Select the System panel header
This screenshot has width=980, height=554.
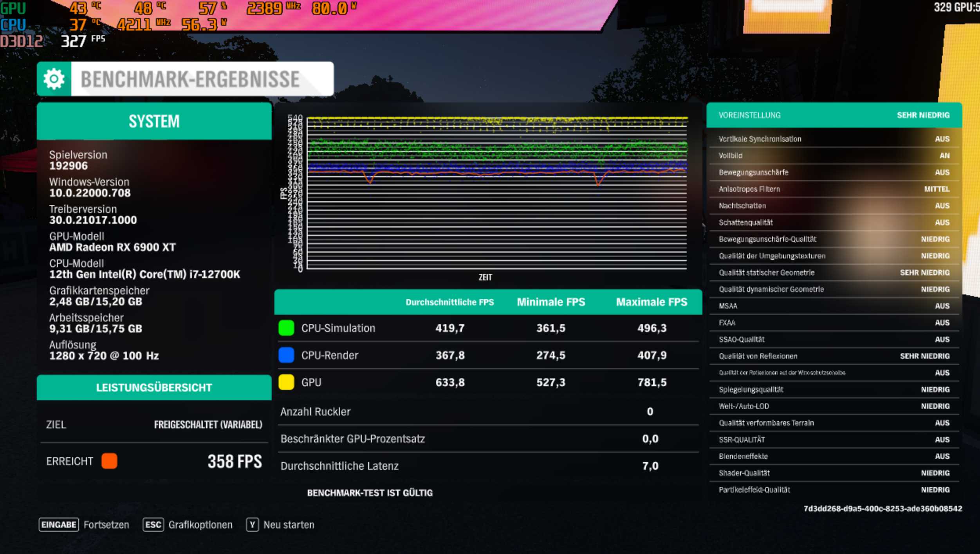coord(153,122)
